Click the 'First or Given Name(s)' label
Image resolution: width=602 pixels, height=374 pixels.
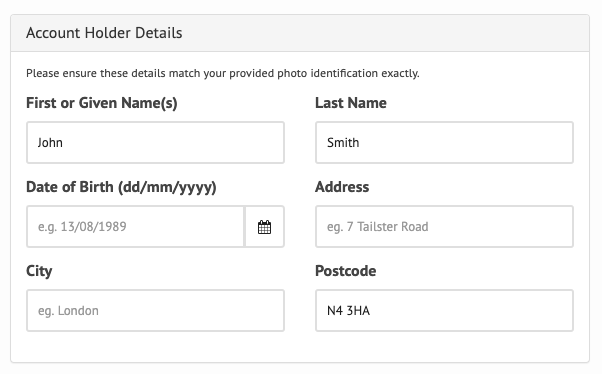coord(102,103)
